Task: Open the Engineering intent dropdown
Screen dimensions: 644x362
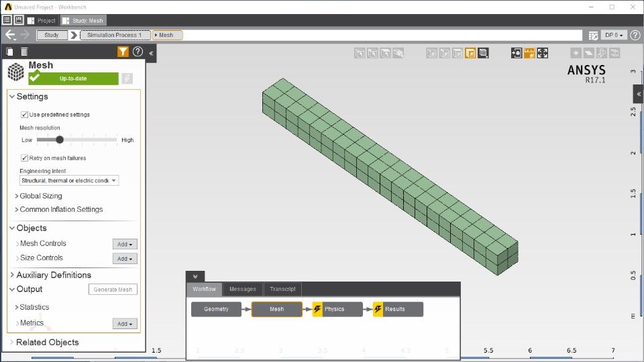Action: (x=69, y=180)
